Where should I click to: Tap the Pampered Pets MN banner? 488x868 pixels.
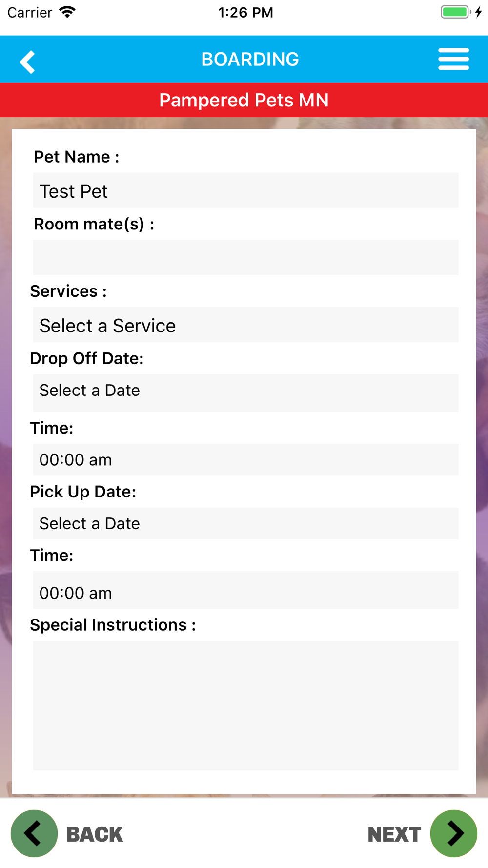244,100
